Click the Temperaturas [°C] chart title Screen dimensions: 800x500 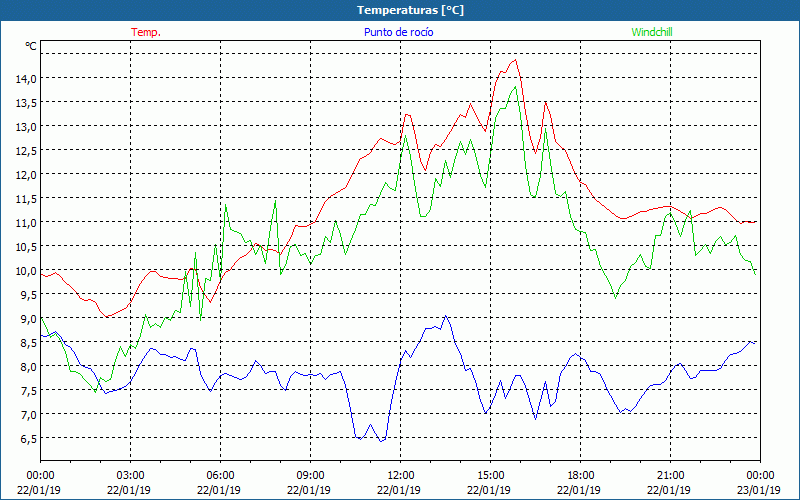[410, 10]
